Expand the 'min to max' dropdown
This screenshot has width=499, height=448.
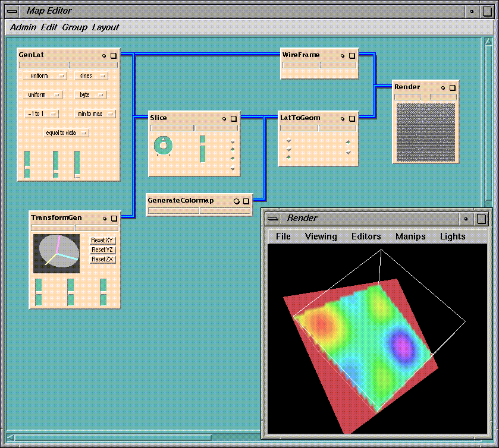95,113
